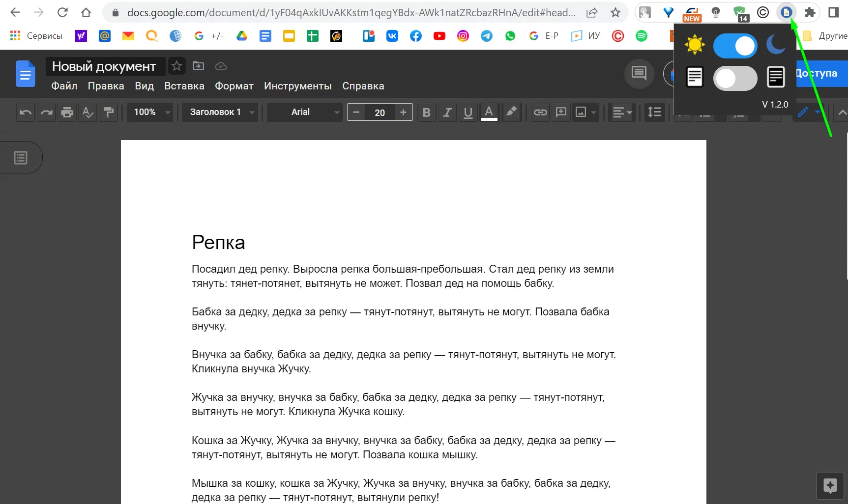
Task: Select the Paint format roller icon
Action: pos(109,112)
